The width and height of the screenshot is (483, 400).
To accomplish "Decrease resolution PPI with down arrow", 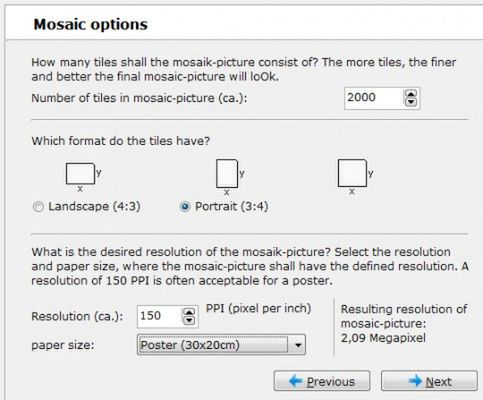I will pyautogui.click(x=189, y=320).
